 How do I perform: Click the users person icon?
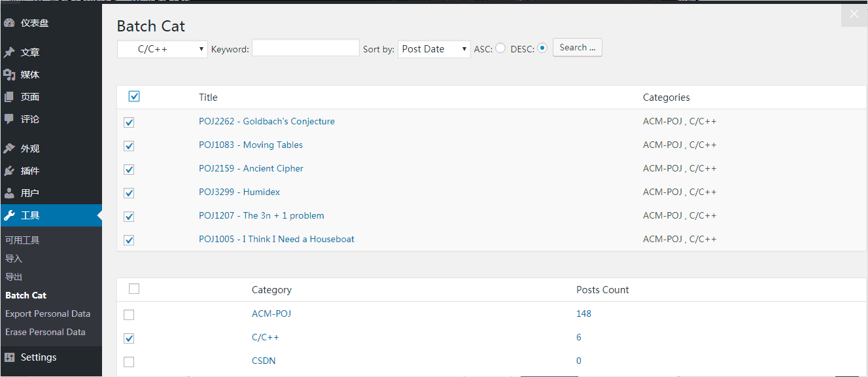pos(9,193)
